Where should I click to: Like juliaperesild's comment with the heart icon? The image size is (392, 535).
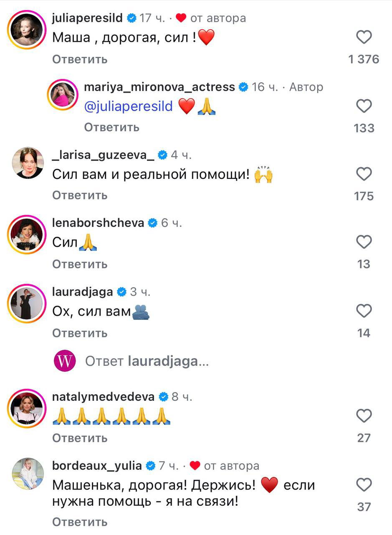coord(364,37)
